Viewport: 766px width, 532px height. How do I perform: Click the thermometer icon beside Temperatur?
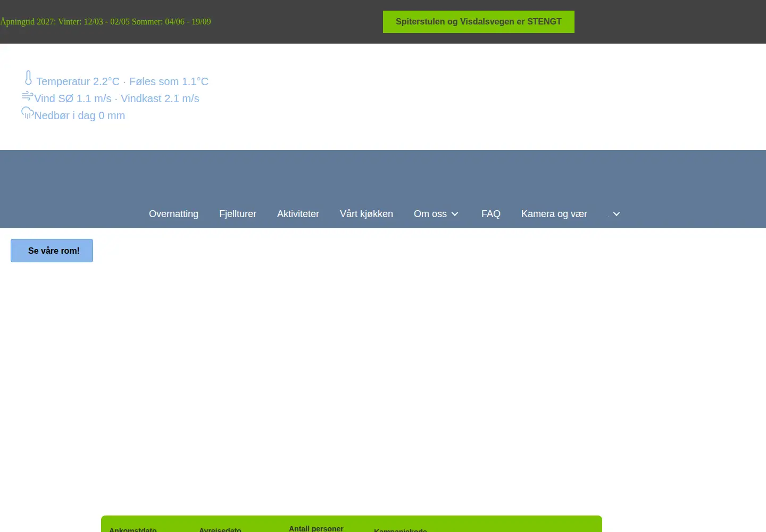point(28,78)
